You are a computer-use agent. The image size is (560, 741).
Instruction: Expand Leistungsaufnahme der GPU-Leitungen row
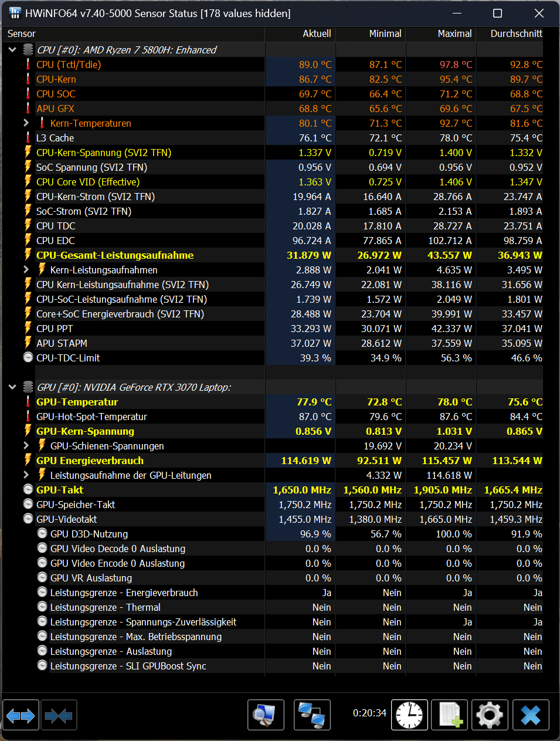point(26,475)
